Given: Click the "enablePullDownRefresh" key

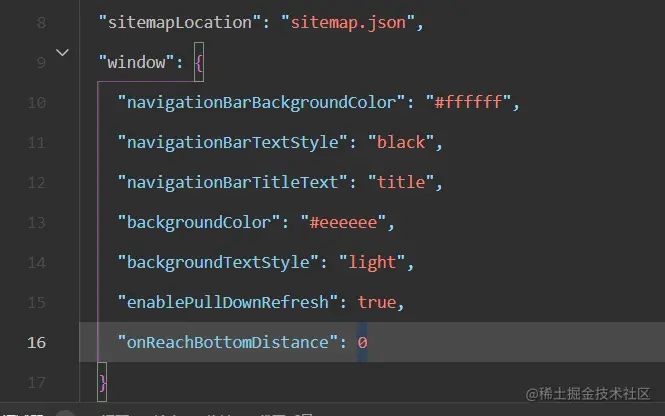Looking at the screenshot, I should coord(228,303).
